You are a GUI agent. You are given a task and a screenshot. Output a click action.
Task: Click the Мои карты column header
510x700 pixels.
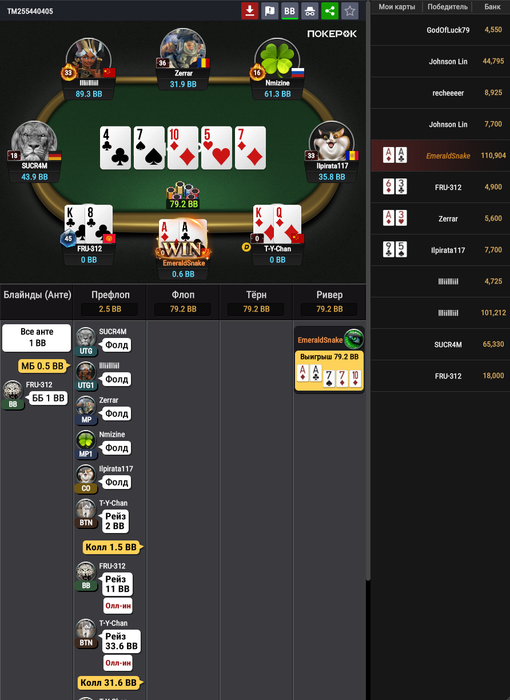pyautogui.click(x=397, y=7)
